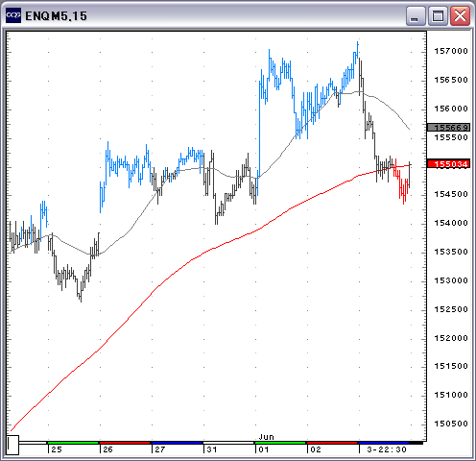Viewport: 476px width, 461px height.
Task: Click the Jun month label
Action: pyautogui.click(x=266, y=437)
